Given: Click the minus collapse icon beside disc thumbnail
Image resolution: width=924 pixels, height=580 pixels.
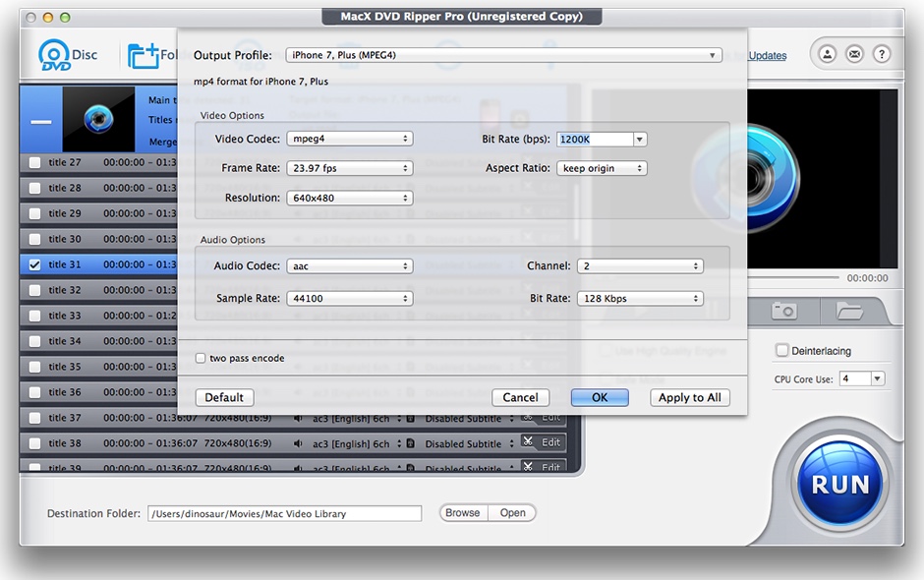Looking at the screenshot, I should pos(40,122).
